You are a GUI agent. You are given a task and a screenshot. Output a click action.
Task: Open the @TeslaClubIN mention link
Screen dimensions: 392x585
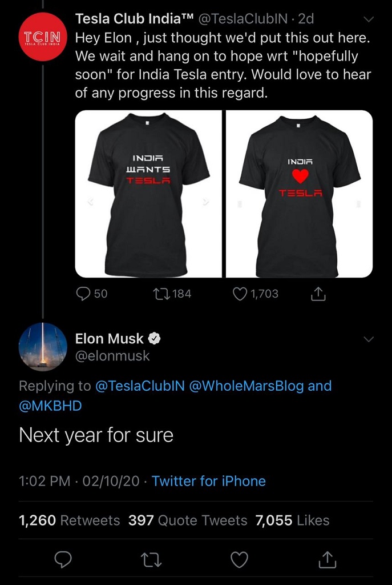[140, 386]
